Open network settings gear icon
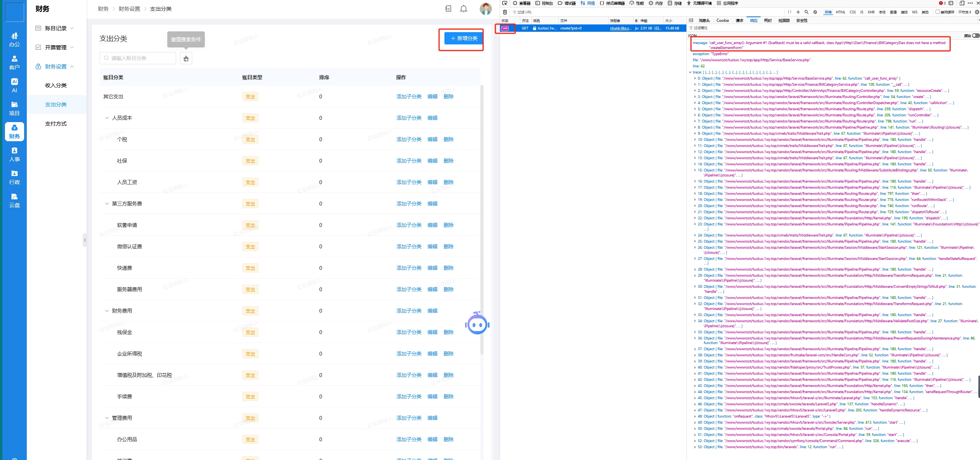The image size is (980, 460). click(977, 12)
